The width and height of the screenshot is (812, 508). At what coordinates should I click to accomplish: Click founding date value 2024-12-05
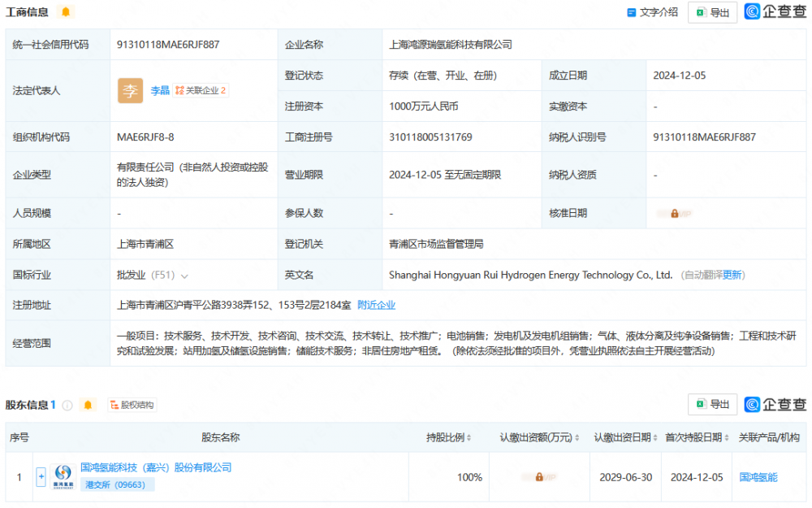click(x=680, y=76)
